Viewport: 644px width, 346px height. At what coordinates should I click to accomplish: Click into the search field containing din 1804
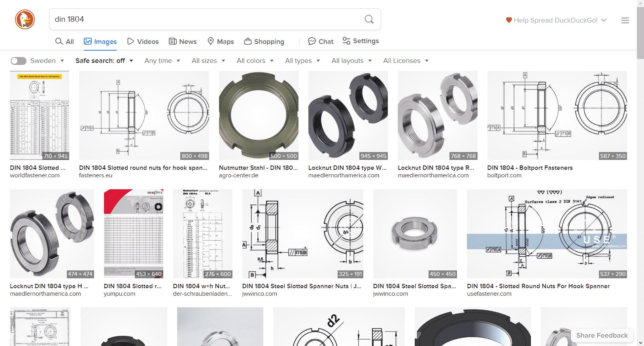click(x=206, y=19)
